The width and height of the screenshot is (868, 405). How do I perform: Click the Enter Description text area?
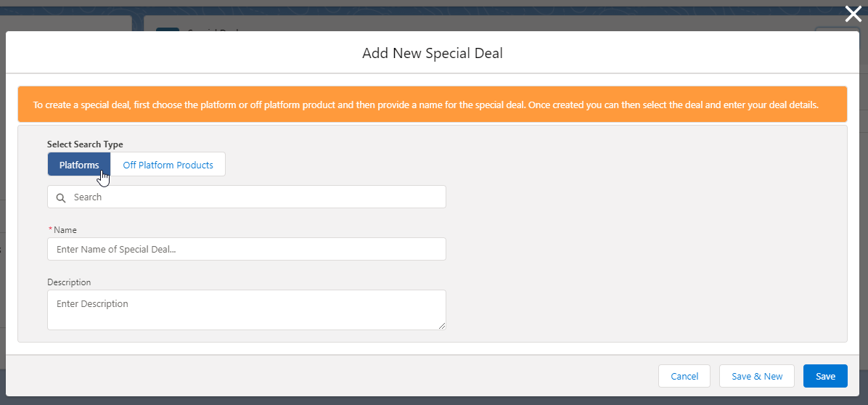(x=247, y=309)
